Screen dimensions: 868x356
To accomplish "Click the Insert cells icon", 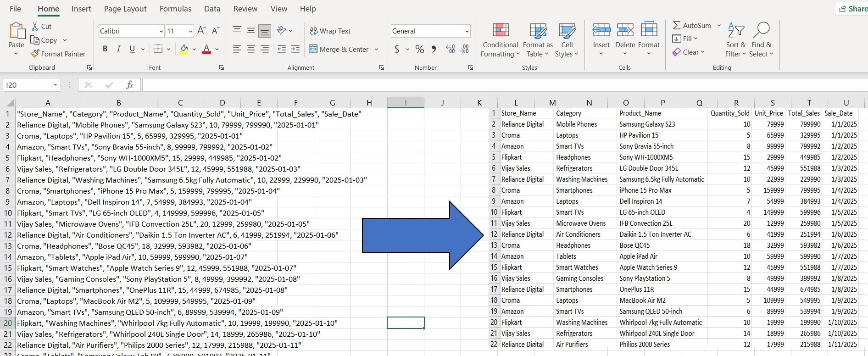I will pyautogui.click(x=601, y=30).
